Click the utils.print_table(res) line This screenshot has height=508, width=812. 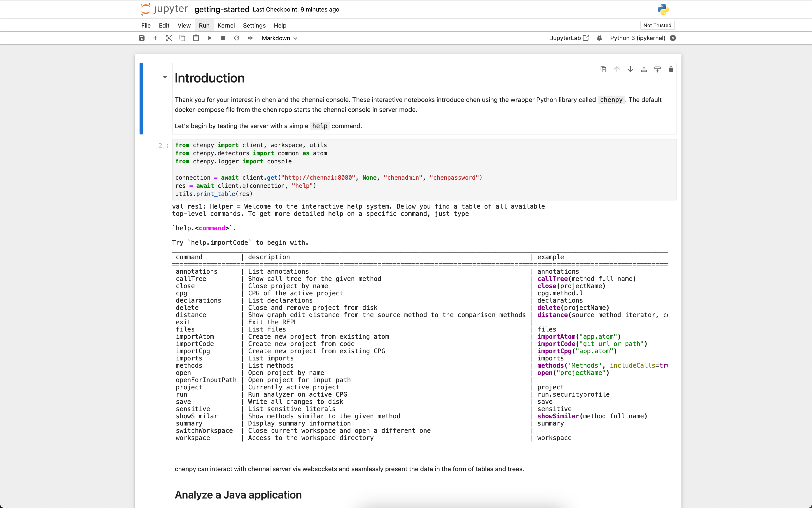pos(214,194)
